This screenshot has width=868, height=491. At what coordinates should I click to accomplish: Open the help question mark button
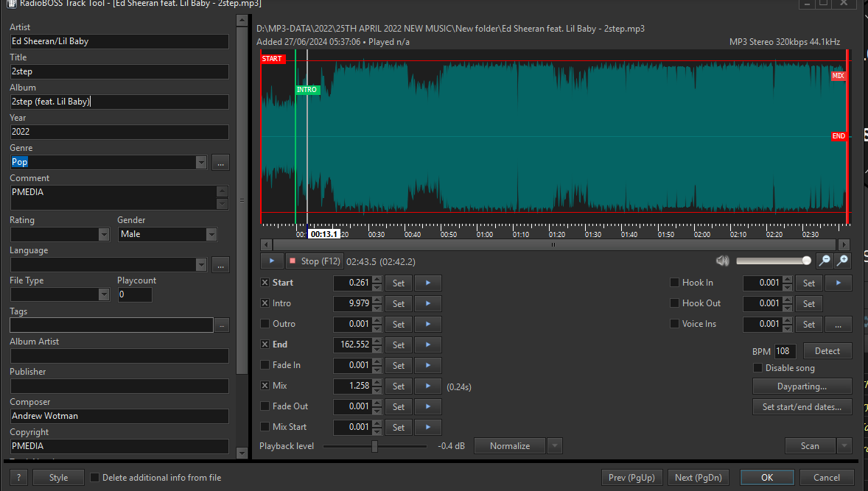tap(18, 478)
